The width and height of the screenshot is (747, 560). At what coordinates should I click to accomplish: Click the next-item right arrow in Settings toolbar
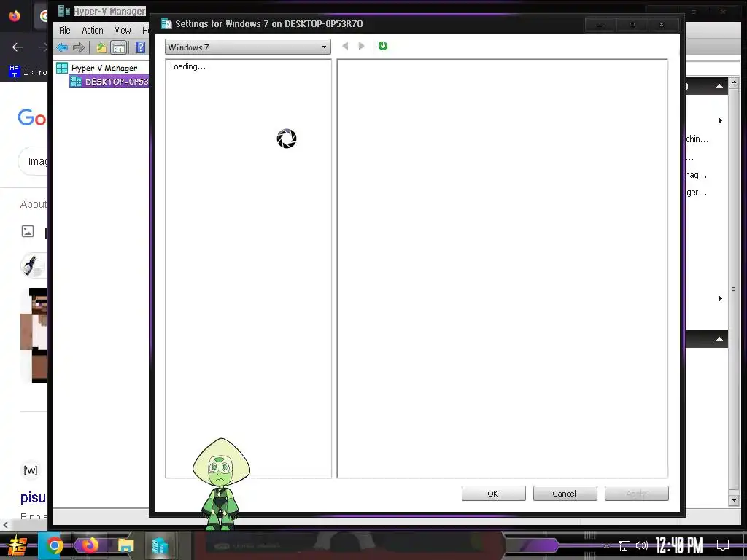(x=361, y=46)
